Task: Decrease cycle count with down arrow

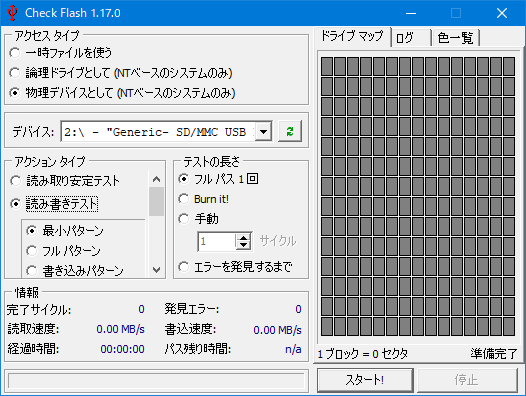Action: click(x=244, y=245)
